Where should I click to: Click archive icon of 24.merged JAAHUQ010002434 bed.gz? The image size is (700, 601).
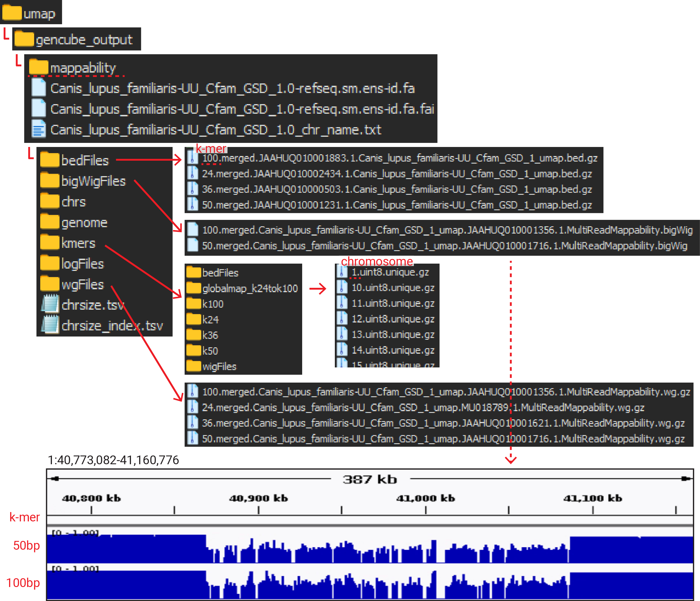192,173
